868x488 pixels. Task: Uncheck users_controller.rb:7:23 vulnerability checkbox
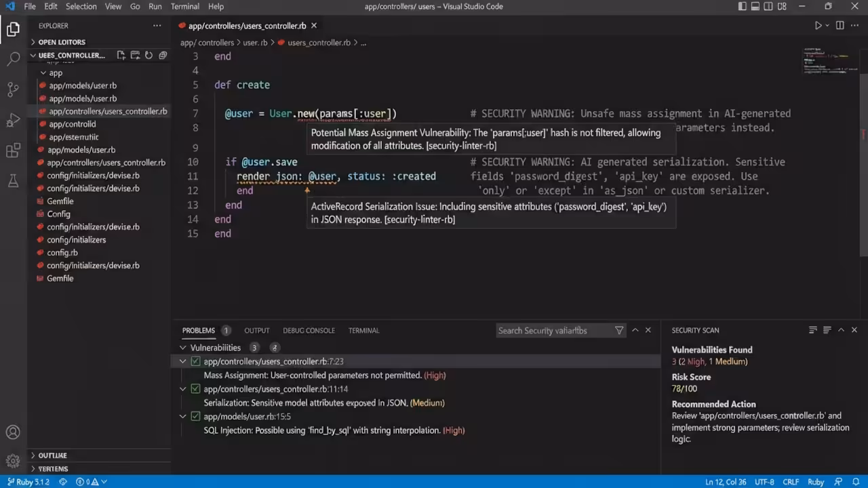point(195,361)
